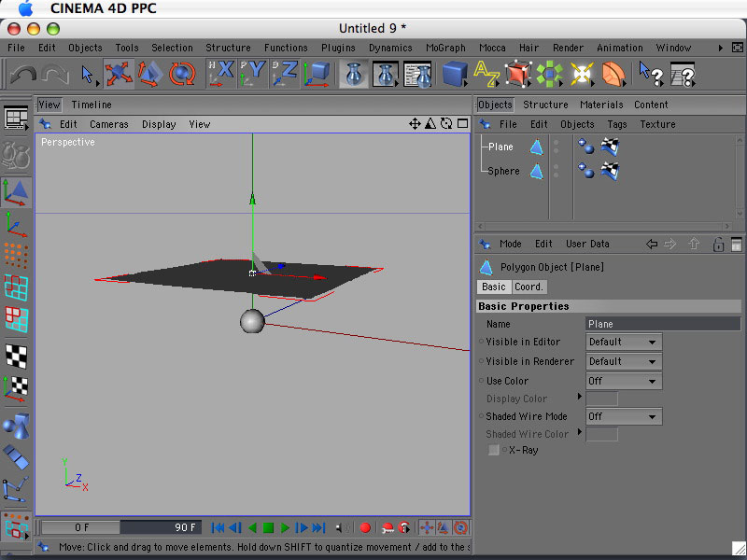
Task: Select the Move tool in top toolbar
Action: click(119, 74)
